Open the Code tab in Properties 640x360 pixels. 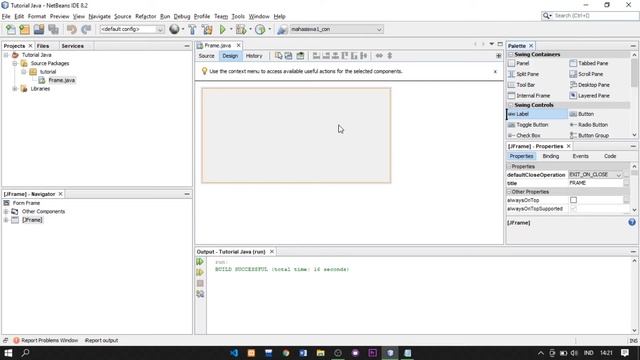click(610, 156)
